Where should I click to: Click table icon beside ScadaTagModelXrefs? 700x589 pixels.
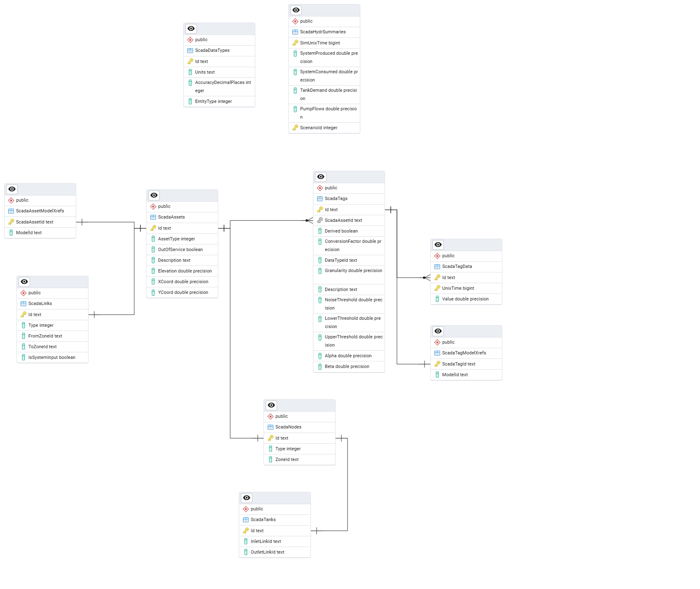[437, 353]
